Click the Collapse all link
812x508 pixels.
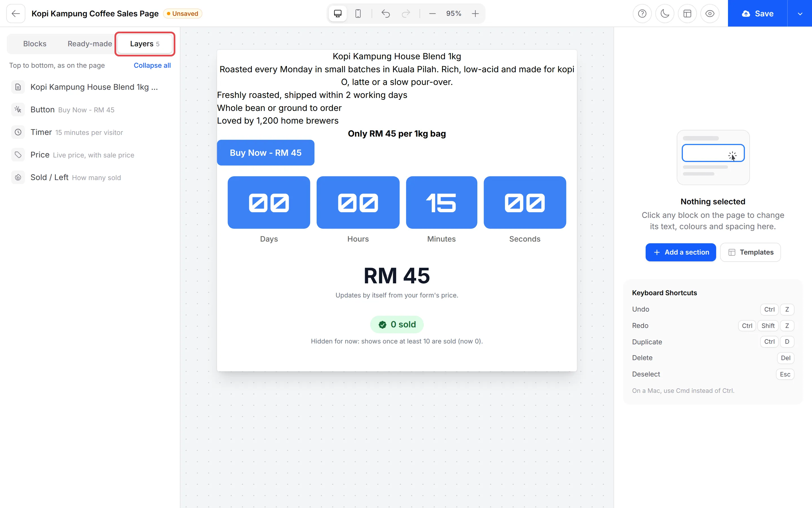point(152,65)
